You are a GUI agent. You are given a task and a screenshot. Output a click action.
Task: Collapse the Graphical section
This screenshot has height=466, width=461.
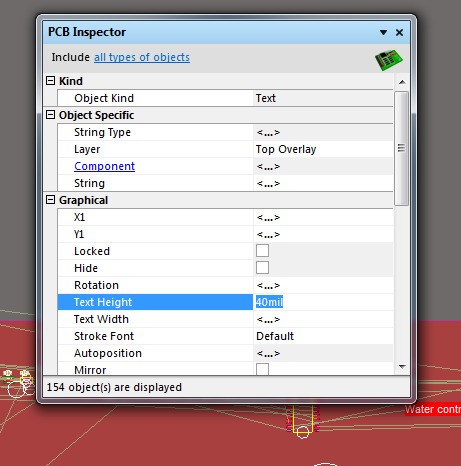tap(50, 200)
